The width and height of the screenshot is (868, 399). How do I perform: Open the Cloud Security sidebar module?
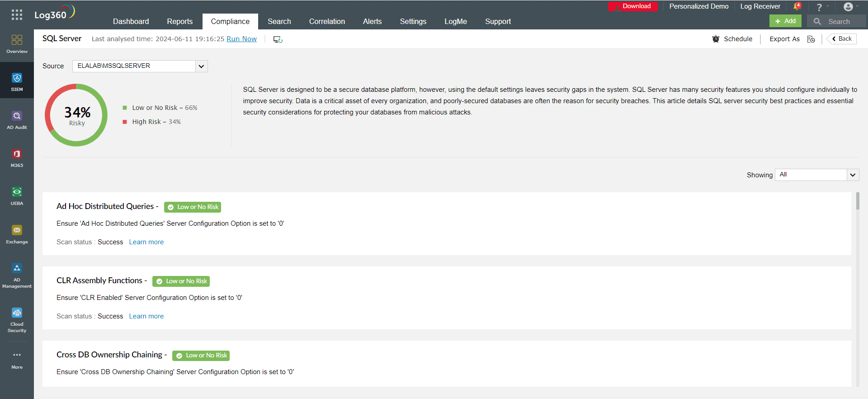[x=17, y=320]
